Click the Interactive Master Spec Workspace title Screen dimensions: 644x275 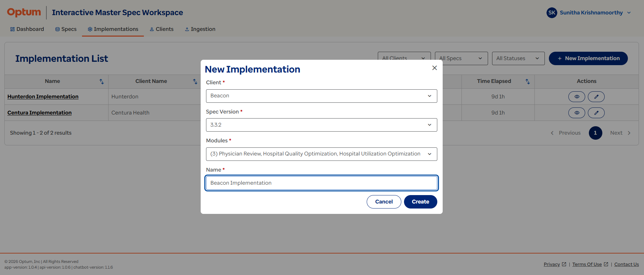[x=117, y=13]
